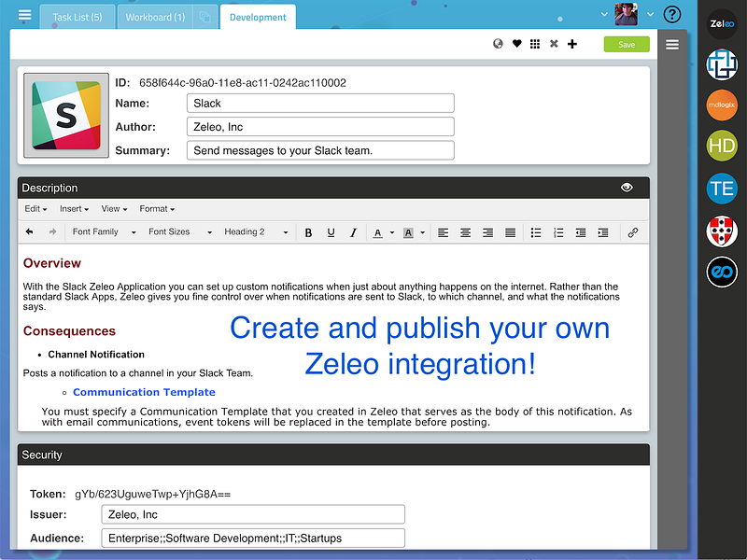
Task: Expand the background color picker arrow
Action: [423, 232]
